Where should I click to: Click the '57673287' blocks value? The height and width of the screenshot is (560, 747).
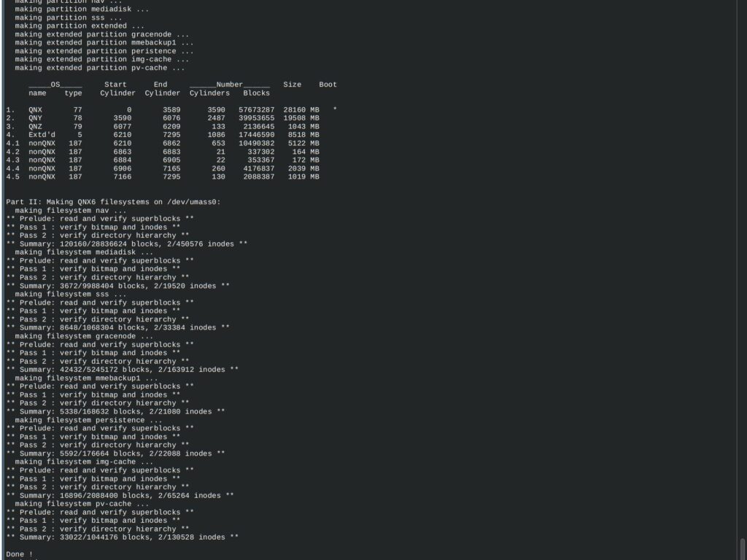click(256, 109)
